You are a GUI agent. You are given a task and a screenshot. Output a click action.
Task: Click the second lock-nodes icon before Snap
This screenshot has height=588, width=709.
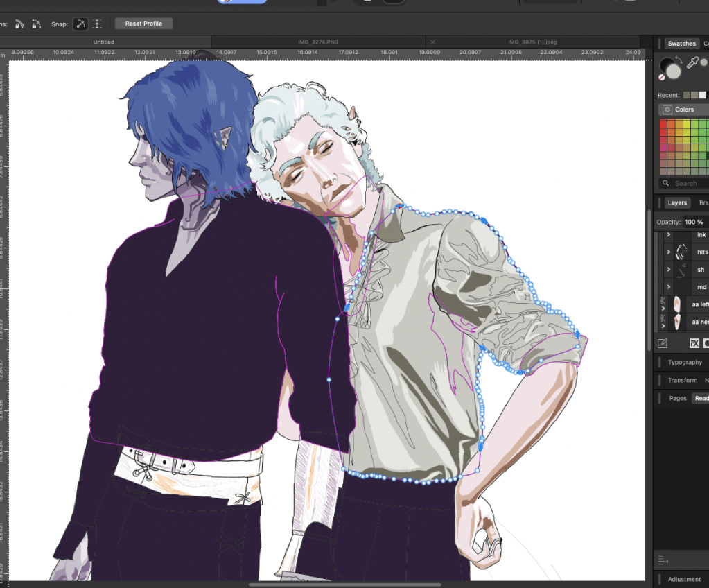pos(36,24)
